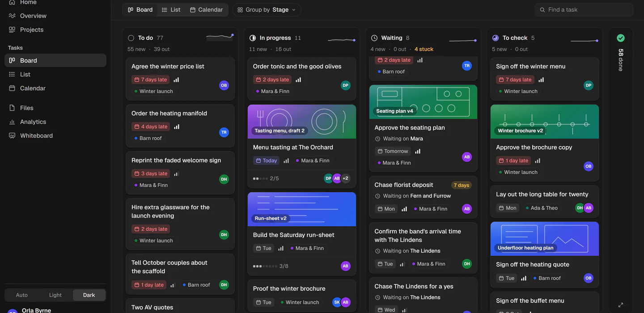The height and width of the screenshot is (313, 644).
Task: Open the Agree the winter price list card
Action: click(x=180, y=79)
